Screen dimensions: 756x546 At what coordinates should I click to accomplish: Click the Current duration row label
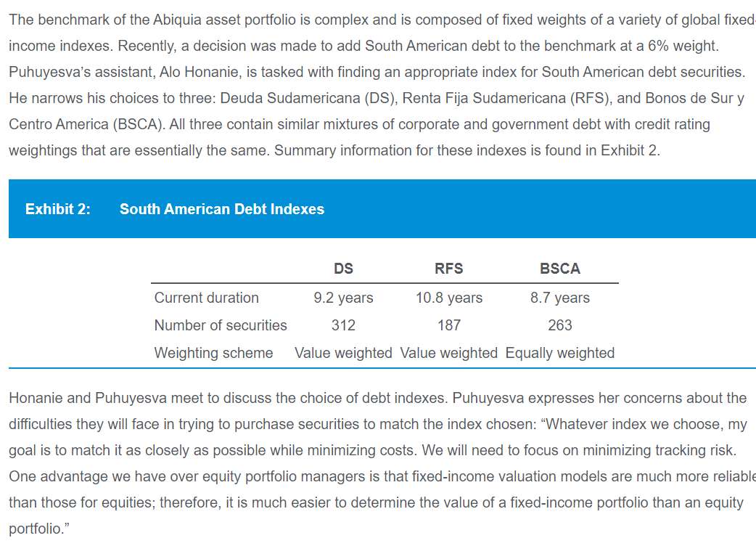coord(206,298)
